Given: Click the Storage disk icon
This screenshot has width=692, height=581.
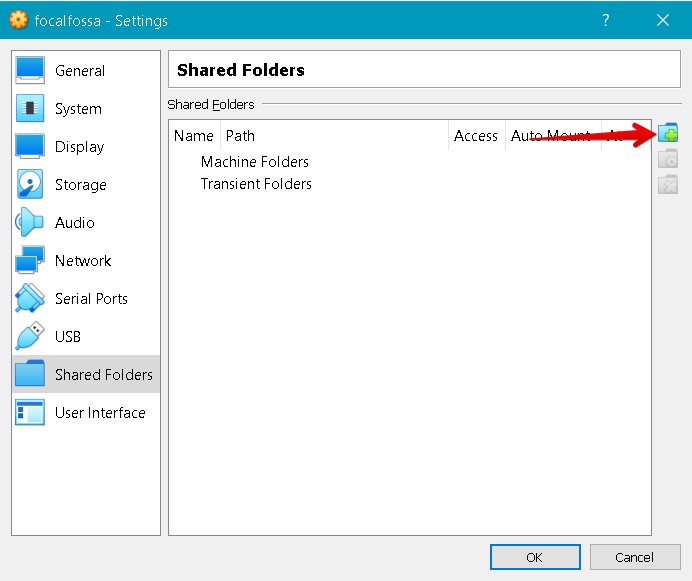Looking at the screenshot, I should (x=30, y=185).
